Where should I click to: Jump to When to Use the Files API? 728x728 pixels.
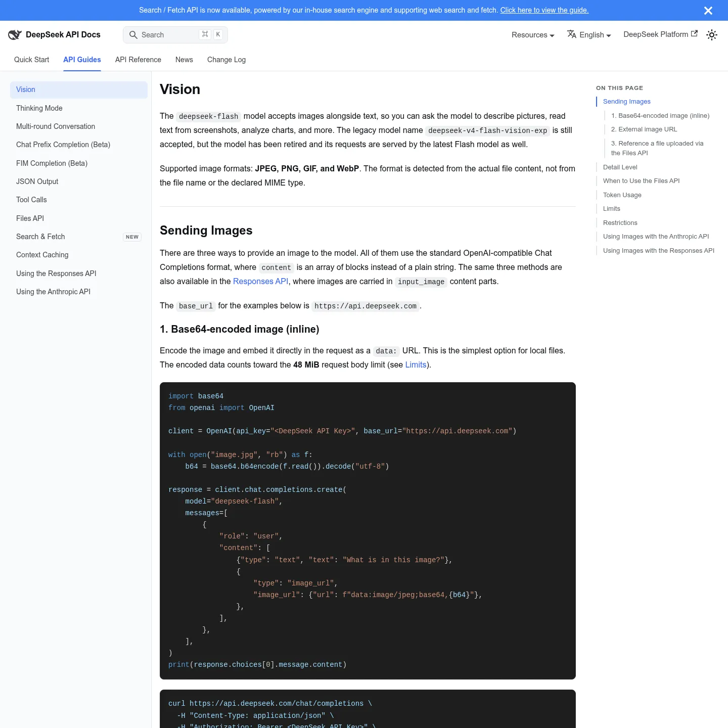click(x=642, y=181)
